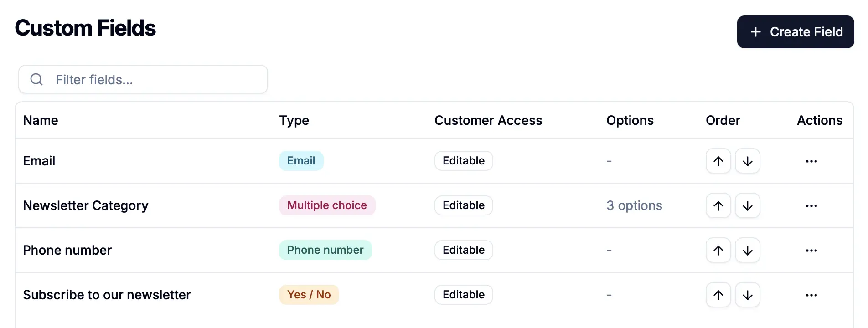Select the Multiple choice type badge

327,205
